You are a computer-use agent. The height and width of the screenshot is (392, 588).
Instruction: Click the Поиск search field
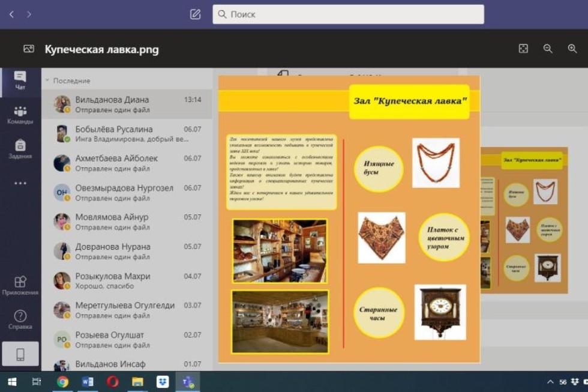(348, 14)
